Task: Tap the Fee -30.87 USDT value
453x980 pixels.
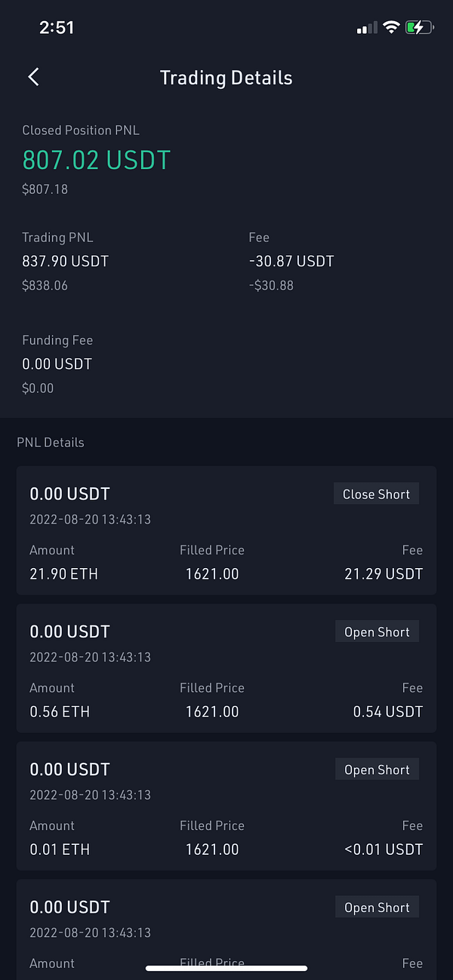Action: [x=291, y=261]
